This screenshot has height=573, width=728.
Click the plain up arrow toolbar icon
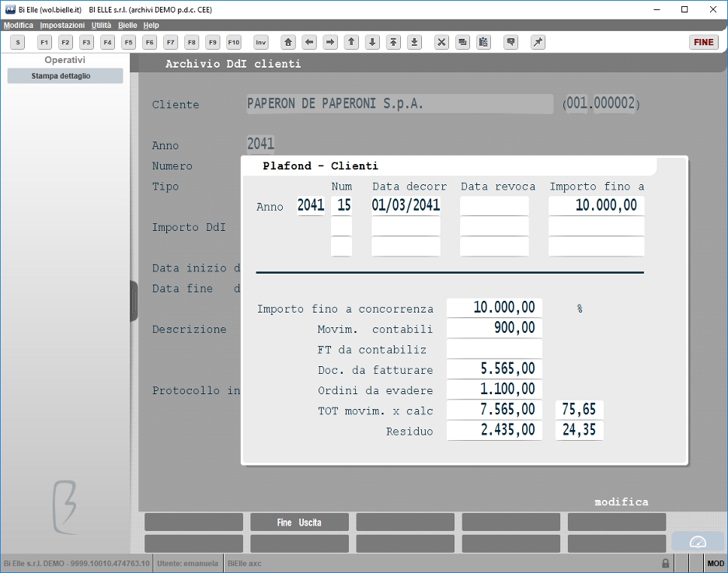point(351,42)
